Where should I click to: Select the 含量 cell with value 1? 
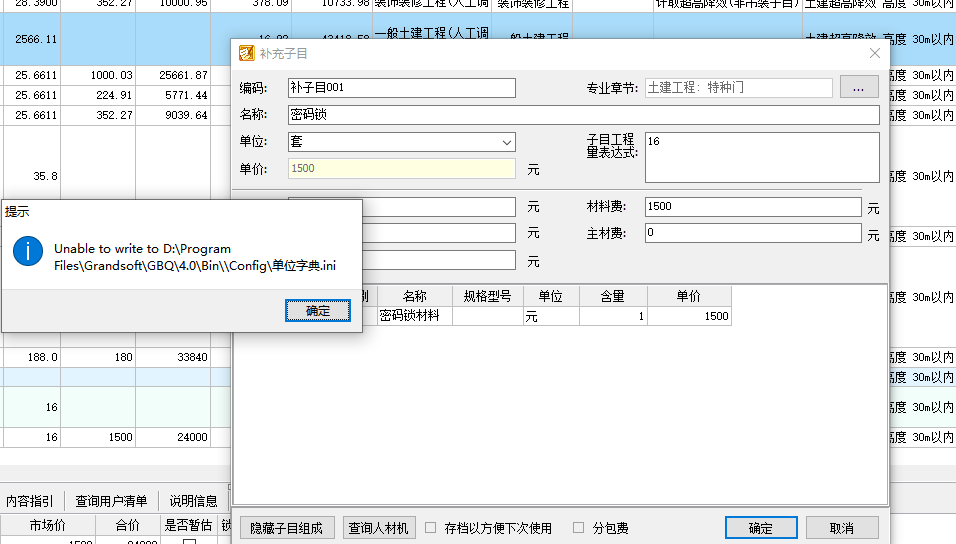pos(613,316)
